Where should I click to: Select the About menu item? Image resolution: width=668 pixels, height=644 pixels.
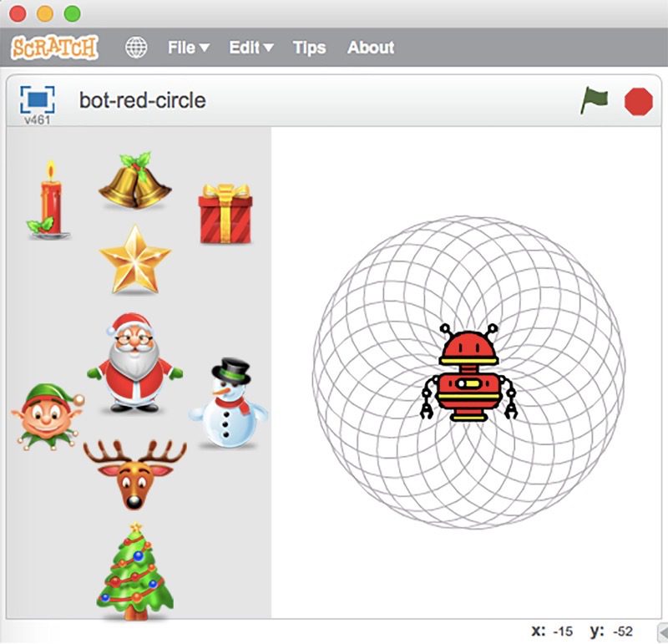click(x=370, y=48)
